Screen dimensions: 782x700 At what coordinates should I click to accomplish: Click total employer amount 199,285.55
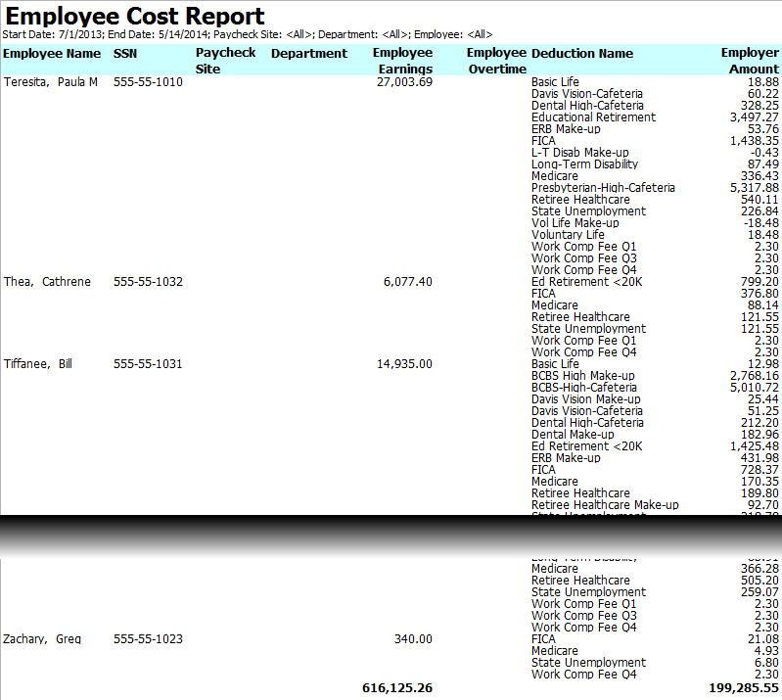point(744,688)
